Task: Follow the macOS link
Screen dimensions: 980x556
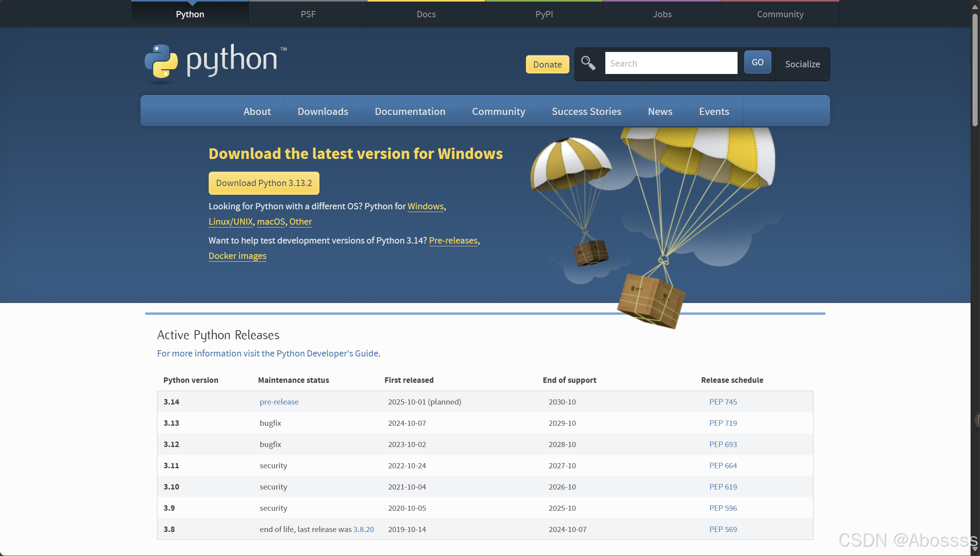Action: 271,222
